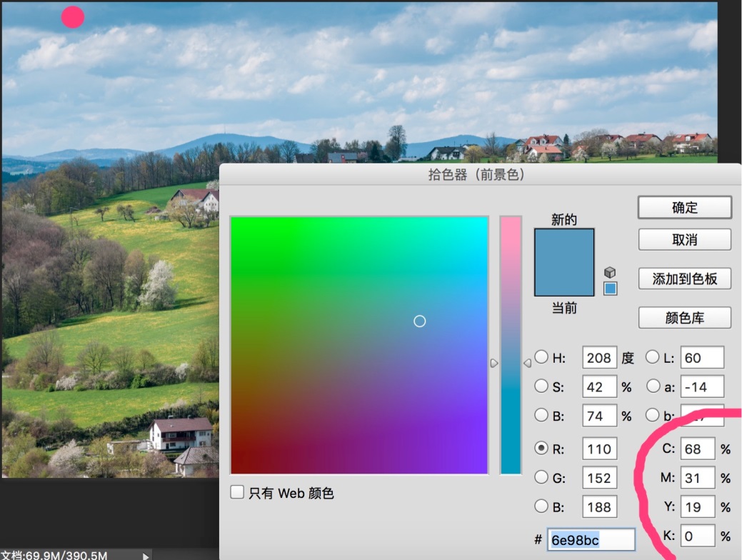Select the blue B radio button with value 188

[541, 506]
